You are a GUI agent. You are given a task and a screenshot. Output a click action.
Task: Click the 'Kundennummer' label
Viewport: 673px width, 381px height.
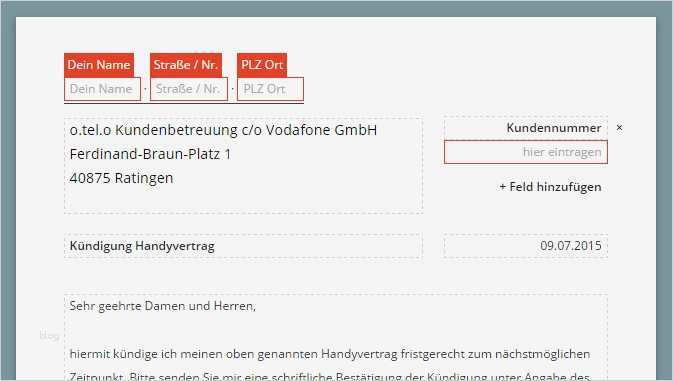554,128
